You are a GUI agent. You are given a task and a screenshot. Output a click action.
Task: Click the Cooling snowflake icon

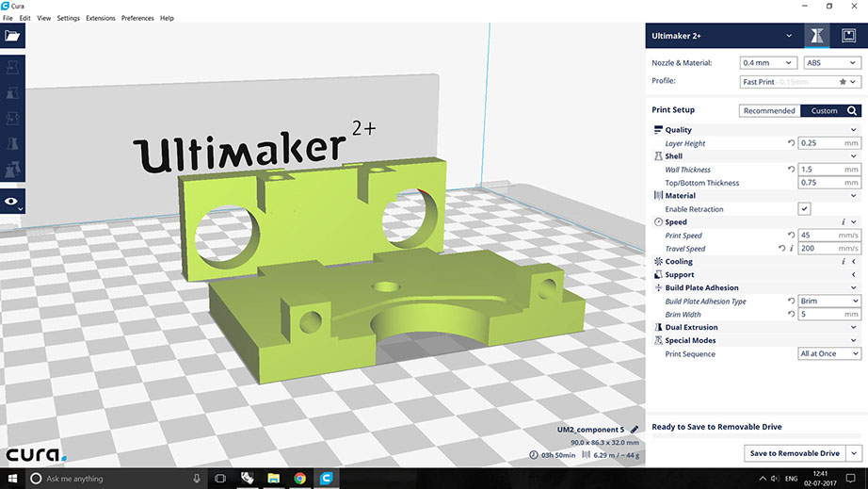click(x=658, y=261)
